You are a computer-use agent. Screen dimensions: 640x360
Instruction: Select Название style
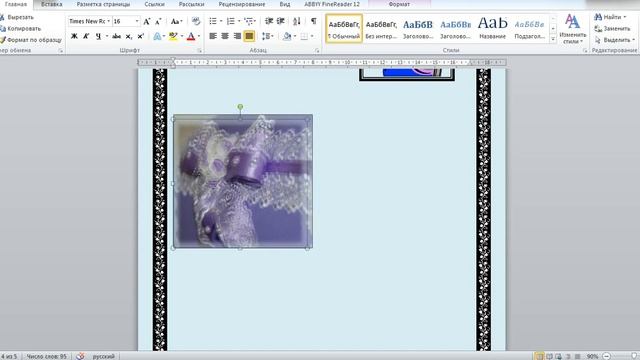point(492,29)
